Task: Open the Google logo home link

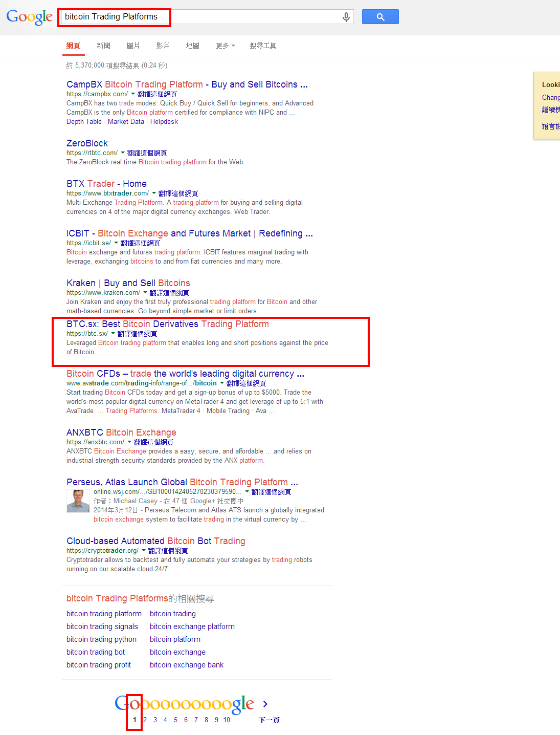Action: tap(29, 17)
